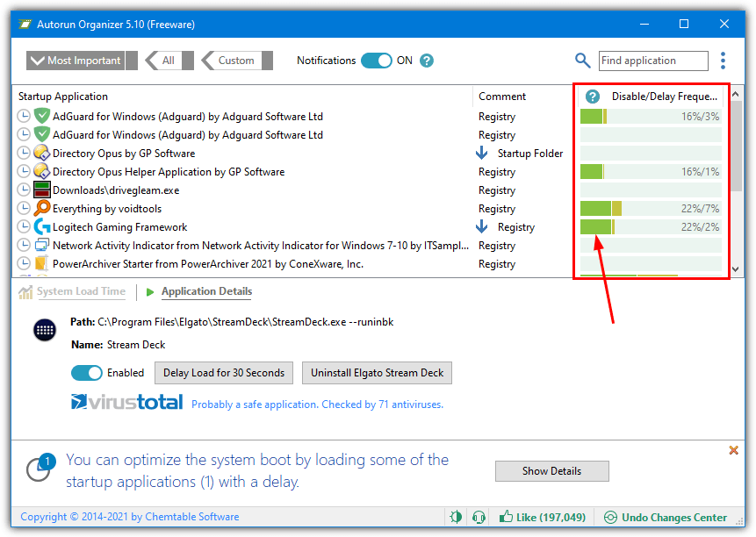Click the PowerArchiver Starter app icon
This screenshot has width=756, height=537.
point(42,263)
